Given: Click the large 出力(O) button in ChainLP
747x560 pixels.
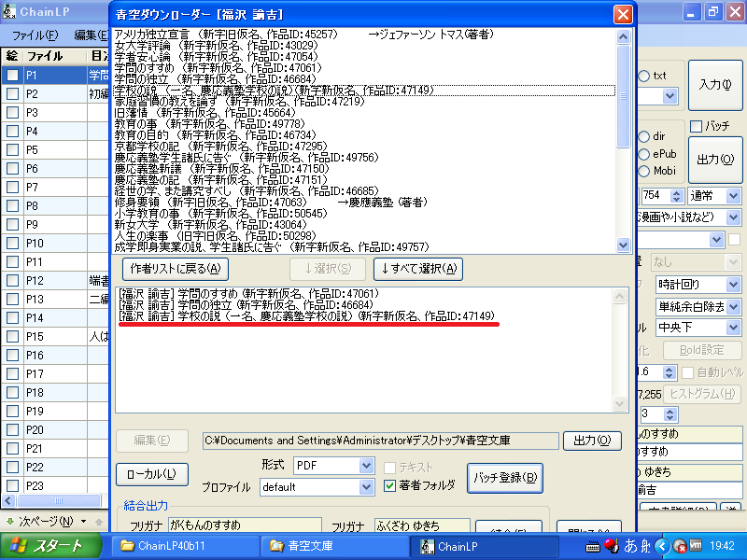Looking at the screenshot, I should coord(715,160).
